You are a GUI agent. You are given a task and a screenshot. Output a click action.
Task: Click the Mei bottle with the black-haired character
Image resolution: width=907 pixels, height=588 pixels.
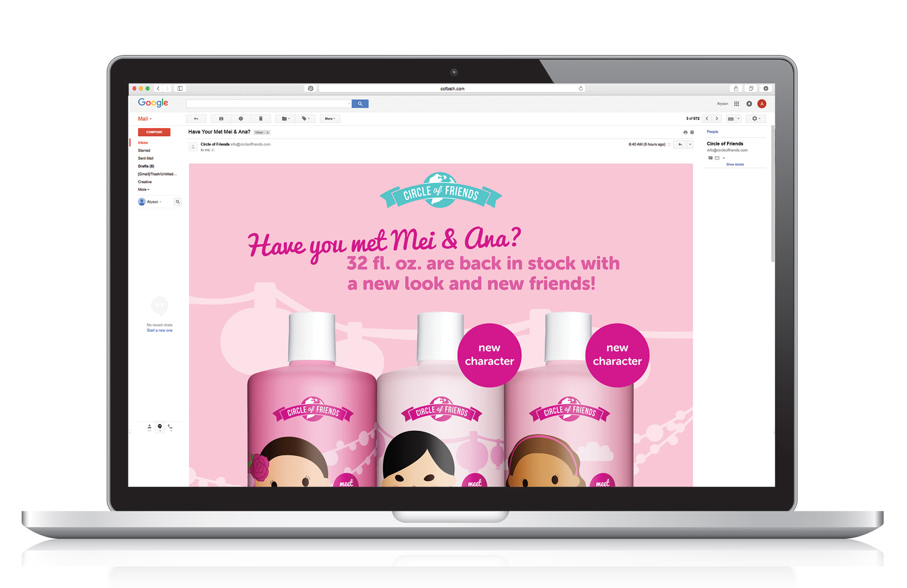click(x=441, y=400)
